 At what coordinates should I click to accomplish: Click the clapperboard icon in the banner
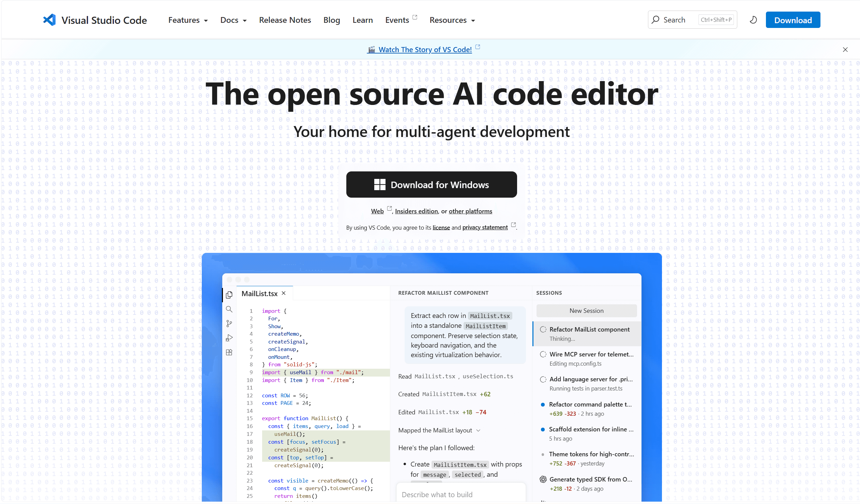click(372, 50)
